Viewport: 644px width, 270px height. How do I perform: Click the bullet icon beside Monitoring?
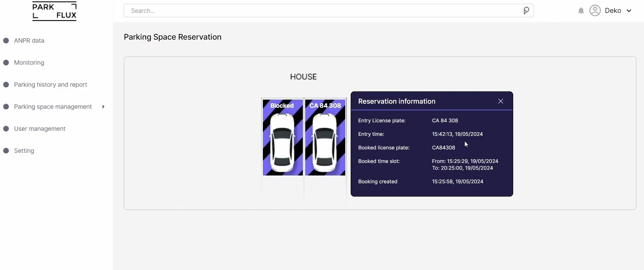tap(6, 63)
